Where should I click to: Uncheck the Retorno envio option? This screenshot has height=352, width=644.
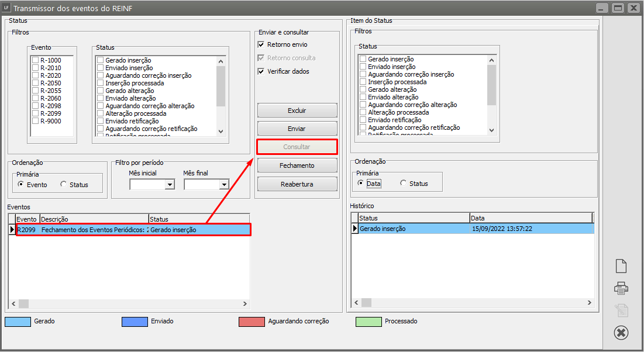(x=261, y=45)
